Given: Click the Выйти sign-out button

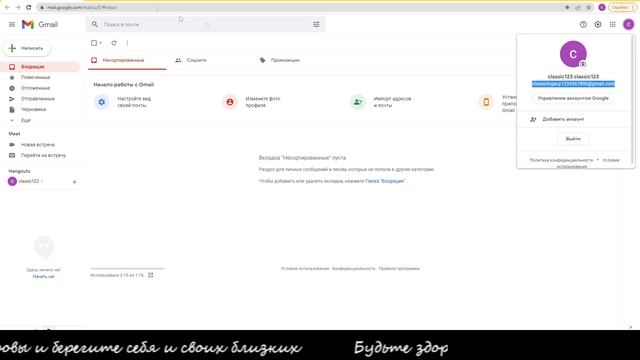Looking at the screenshot, I should [x=573, y=139].
